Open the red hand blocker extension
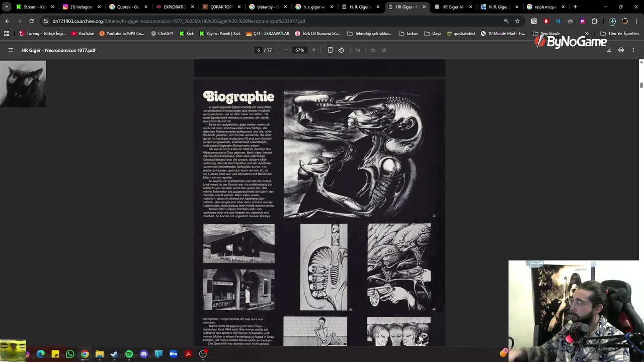 pos(546,21)
